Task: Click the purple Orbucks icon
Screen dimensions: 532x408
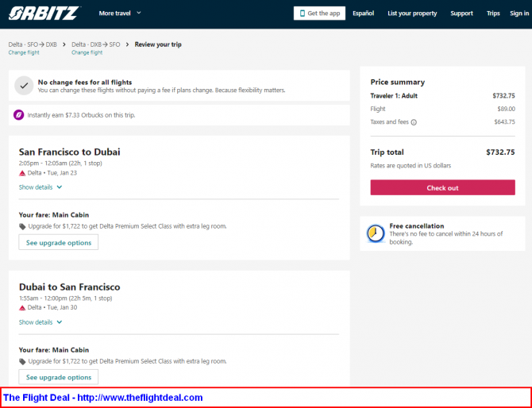Action: 19,115
